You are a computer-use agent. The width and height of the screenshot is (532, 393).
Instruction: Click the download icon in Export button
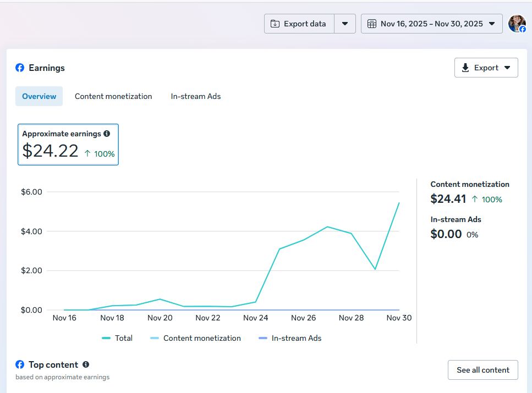coord(465,68)
